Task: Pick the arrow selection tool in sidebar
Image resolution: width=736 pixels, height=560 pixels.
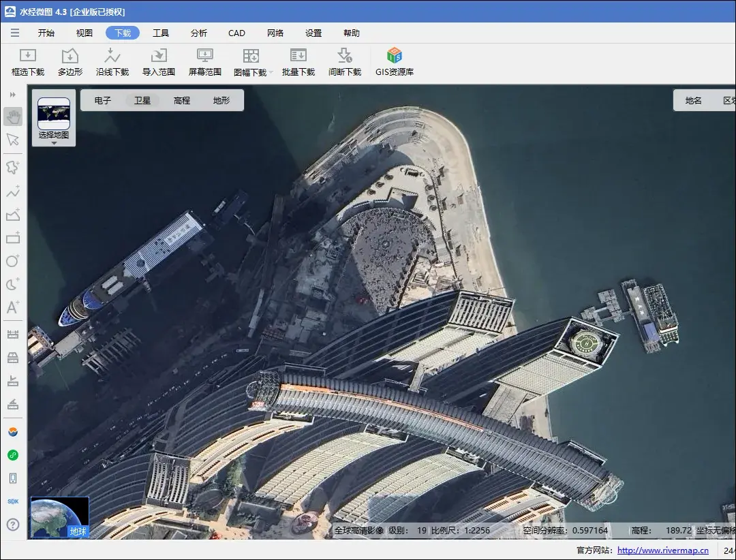Action: tap(13, 140)
